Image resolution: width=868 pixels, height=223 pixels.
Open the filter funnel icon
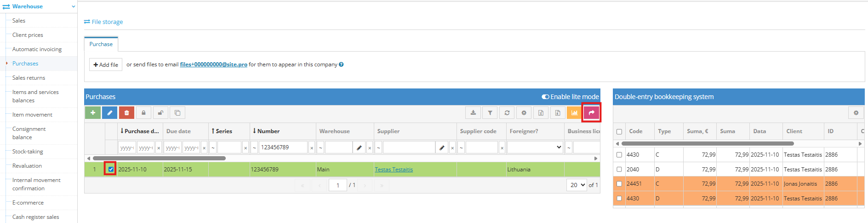(490, 113)
